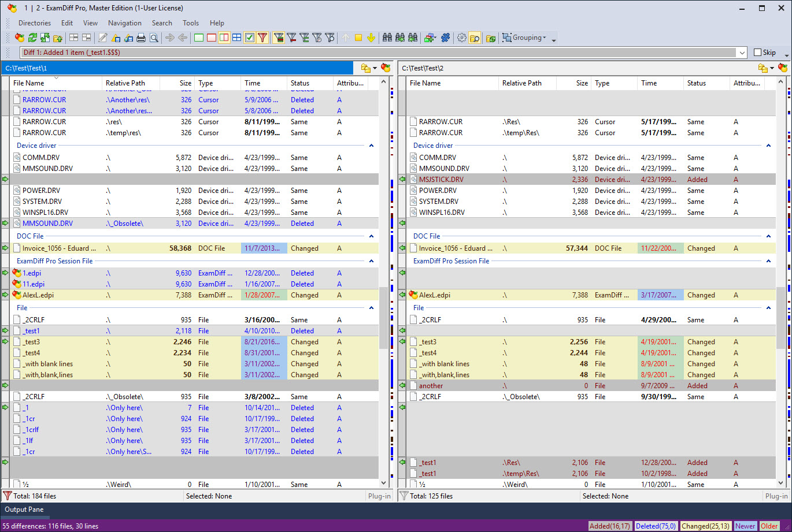This screenshot has height=532, width=792.
Task: Toggle the show identical files filter
Action: tap(198, 37)
